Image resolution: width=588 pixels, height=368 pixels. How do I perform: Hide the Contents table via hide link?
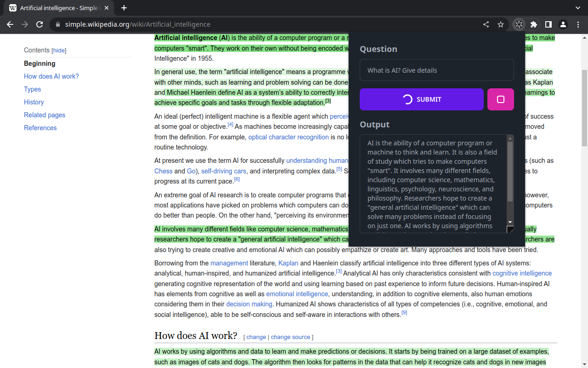click(x=59, y=51)
